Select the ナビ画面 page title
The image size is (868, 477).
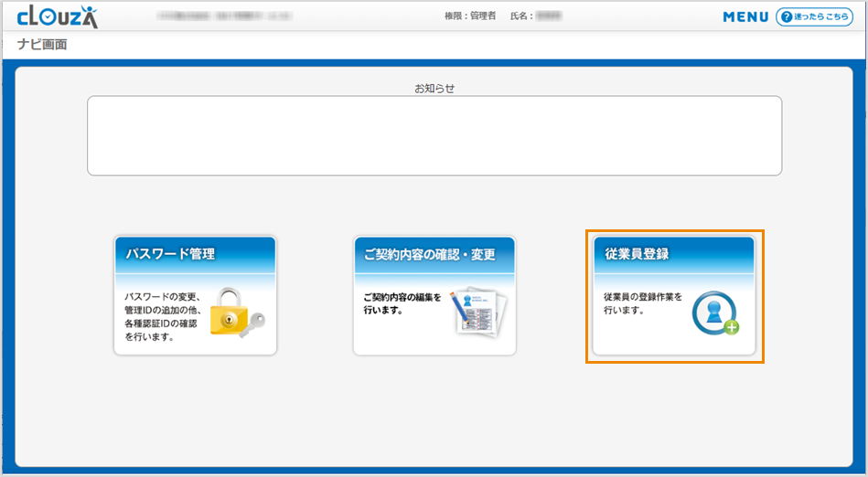(42, 45)
